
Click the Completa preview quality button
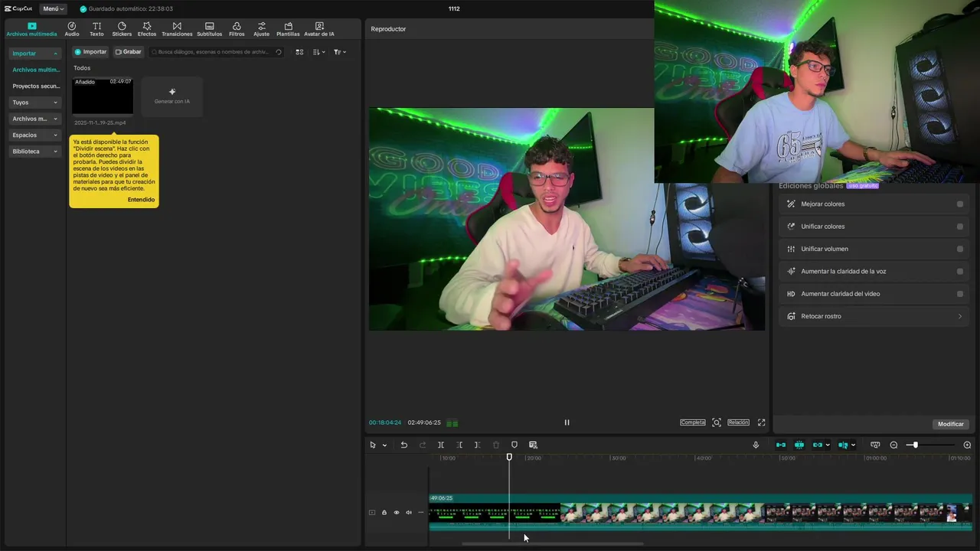[x=693, y=422]
